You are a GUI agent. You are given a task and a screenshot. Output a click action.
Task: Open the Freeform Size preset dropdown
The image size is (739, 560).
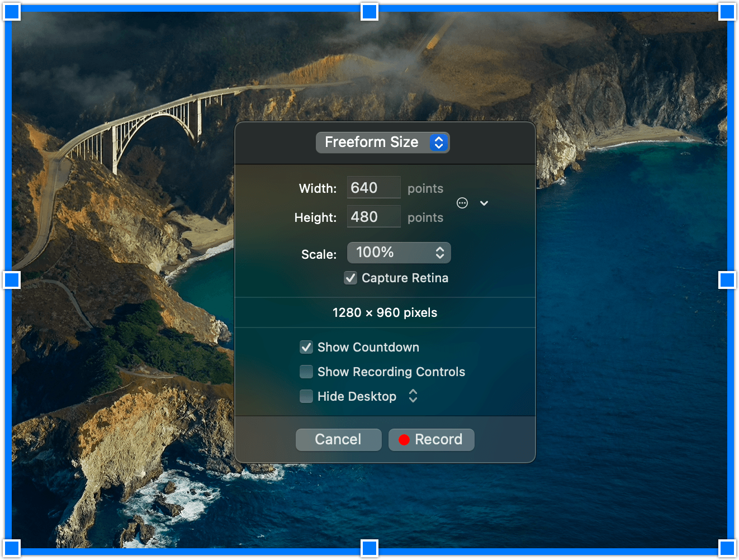click(383, 143)
